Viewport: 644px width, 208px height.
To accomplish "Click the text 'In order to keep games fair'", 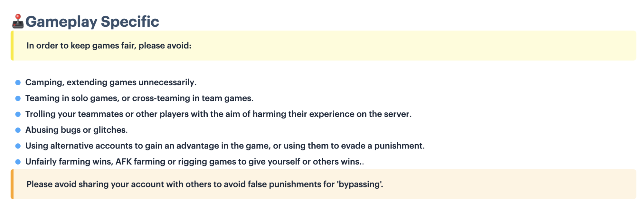I will tap(81, 46).
